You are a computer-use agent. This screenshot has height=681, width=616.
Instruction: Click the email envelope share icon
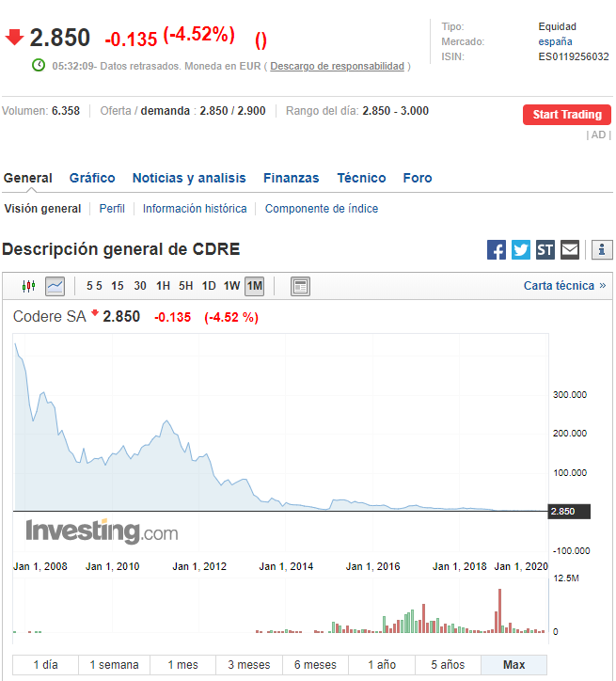coord(570,249)
